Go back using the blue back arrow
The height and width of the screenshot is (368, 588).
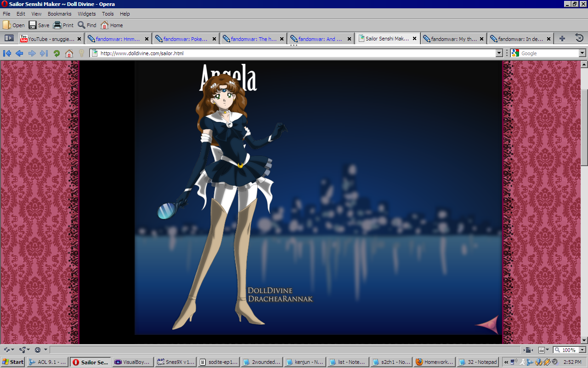click(x=19, y=53)
